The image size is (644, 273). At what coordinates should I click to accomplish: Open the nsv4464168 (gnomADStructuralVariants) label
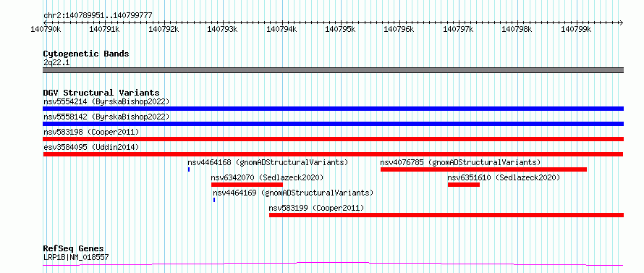268,162
